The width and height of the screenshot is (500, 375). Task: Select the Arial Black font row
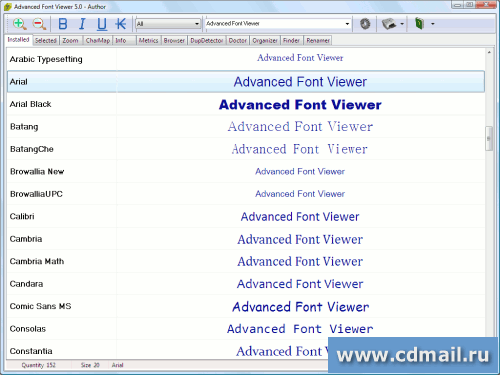point(246,104)
